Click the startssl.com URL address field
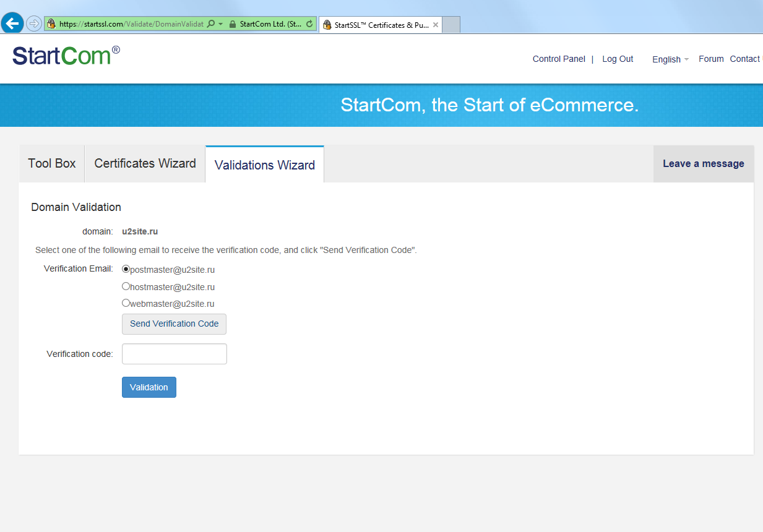Screen dimensions: 763x532 131,24
